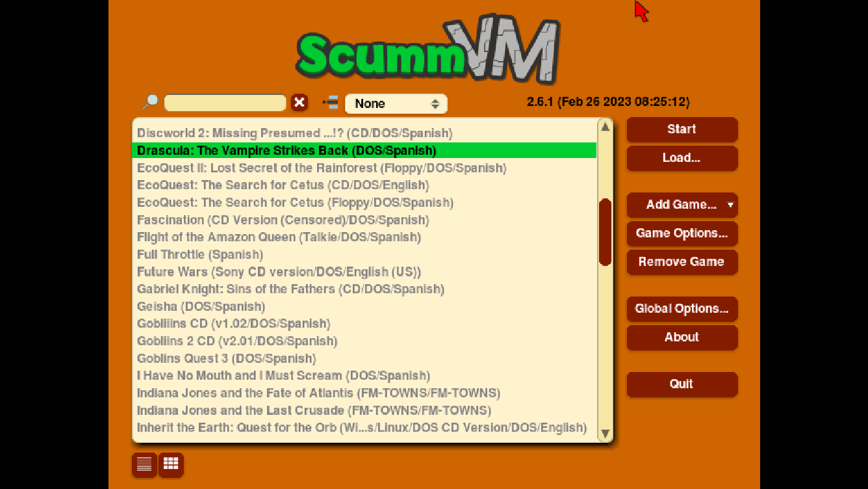Click the search magnifier icon
The height and width of the screenshot is (489, 868).
pos(150,102)
